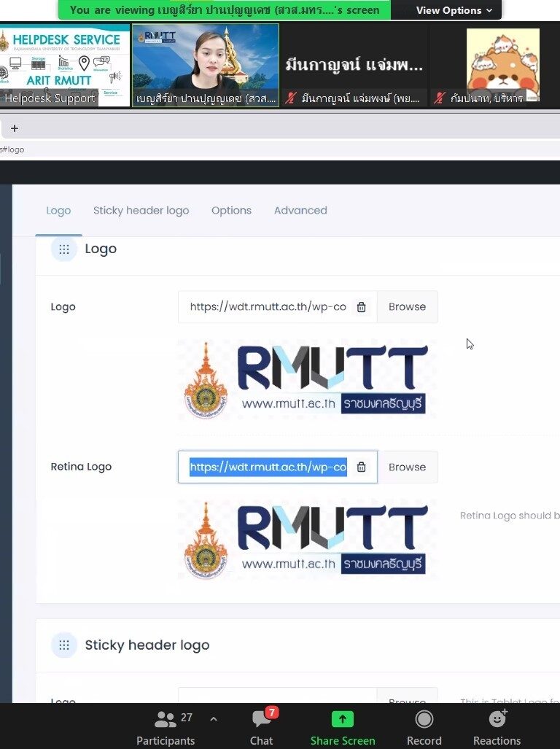
Task: Switch to Sticky header logo tab
Action: [141, 210]
